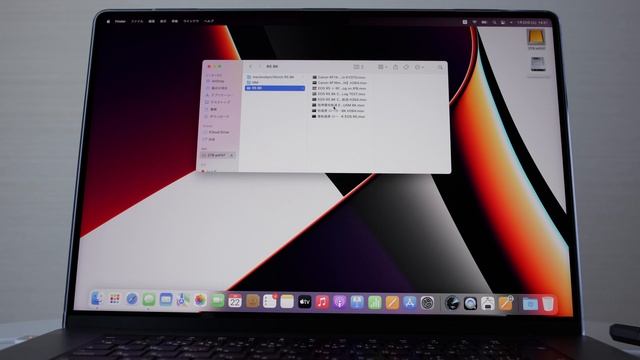
Task: Open Launchpad in the Dock
Action: (x=115, y=299)
